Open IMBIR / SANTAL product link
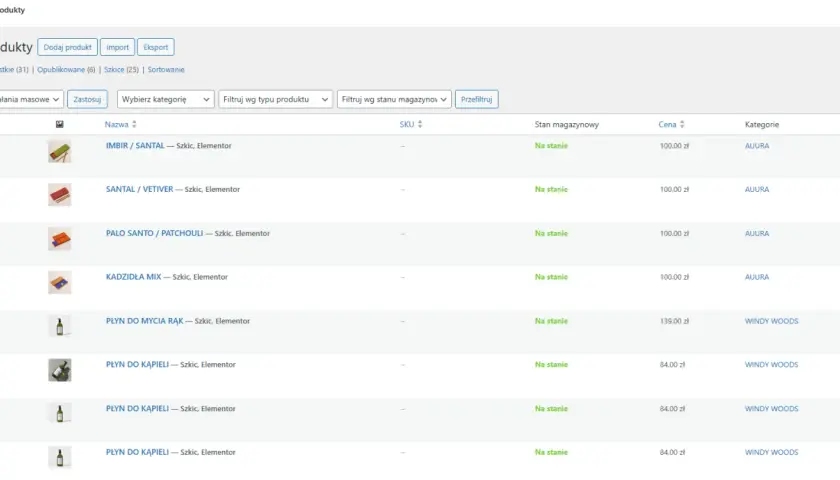The width and height of the screenshot is (840, 480). point(135,145)
